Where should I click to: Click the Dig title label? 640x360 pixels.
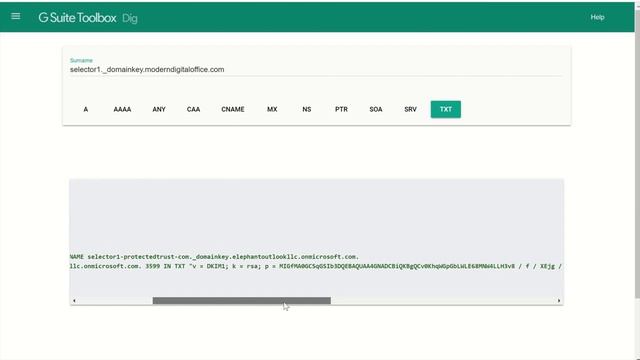tap(130, 18)
